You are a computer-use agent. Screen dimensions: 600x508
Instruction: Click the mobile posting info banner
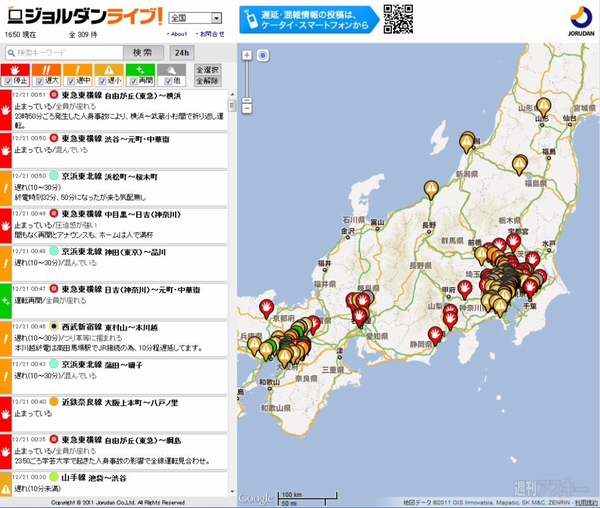[308, 20]
